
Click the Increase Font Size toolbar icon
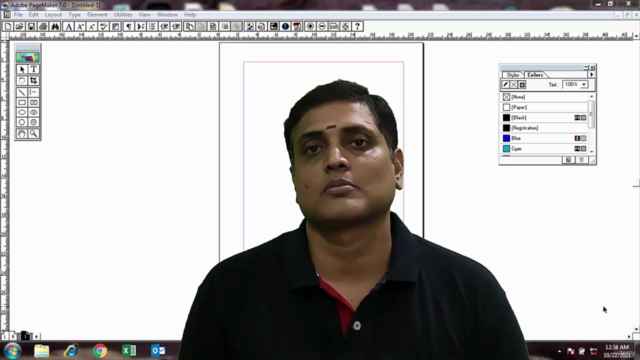80,27
